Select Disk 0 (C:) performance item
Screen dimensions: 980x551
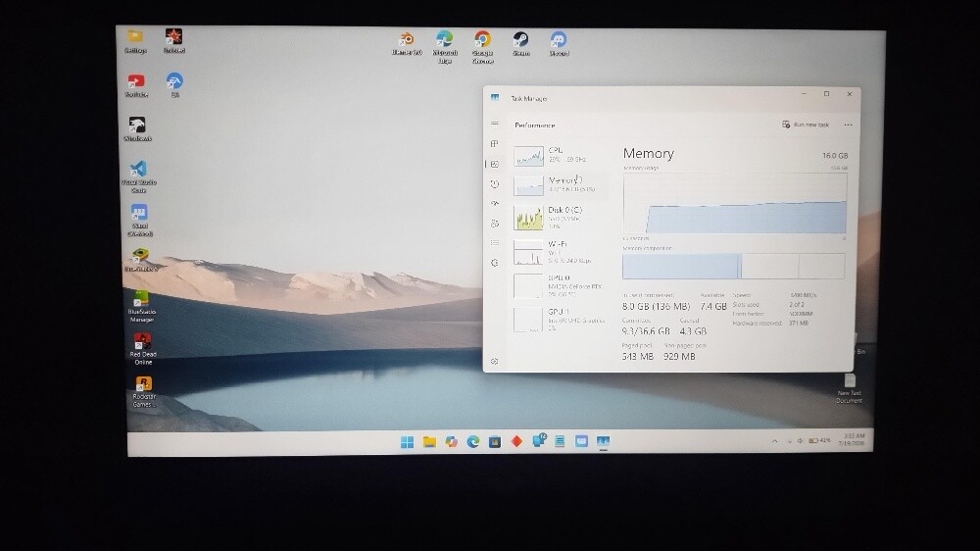coord(560,218)
